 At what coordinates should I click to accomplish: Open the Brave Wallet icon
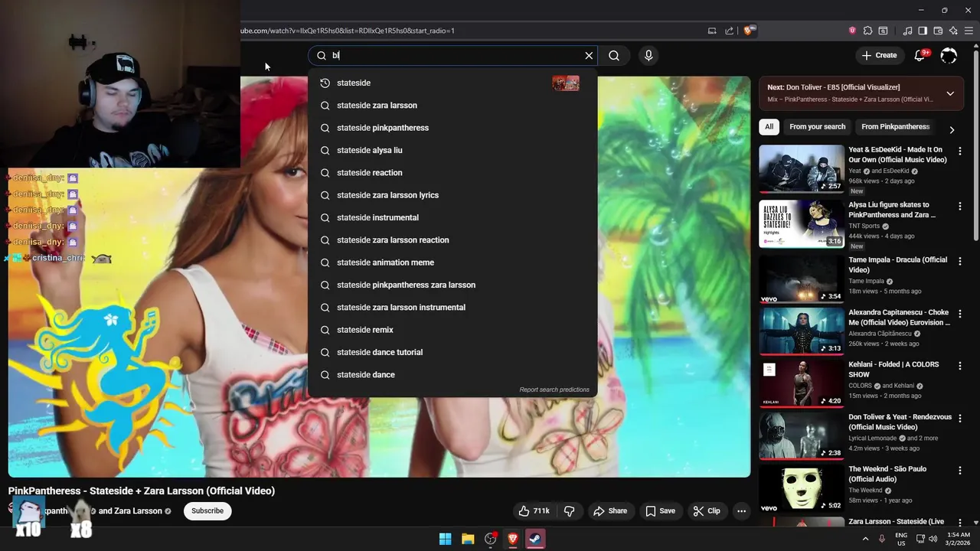tap(938, 31)
